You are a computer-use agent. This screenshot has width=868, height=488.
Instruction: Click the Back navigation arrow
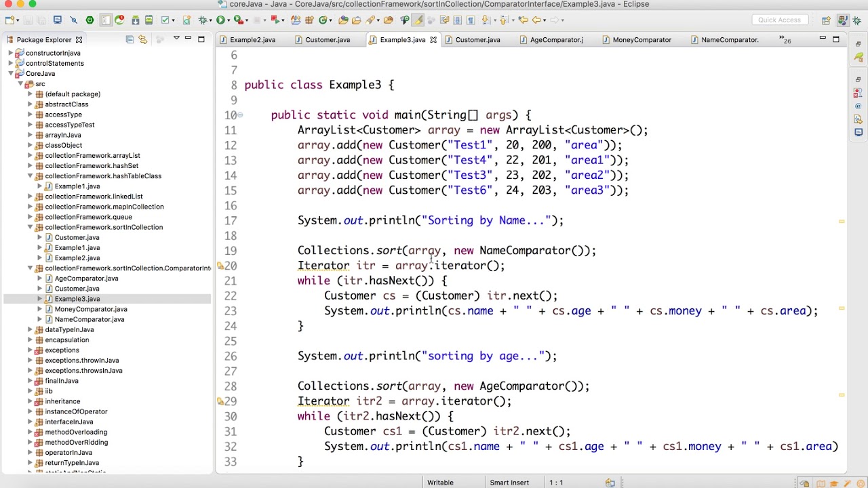(x=536, y=20)
